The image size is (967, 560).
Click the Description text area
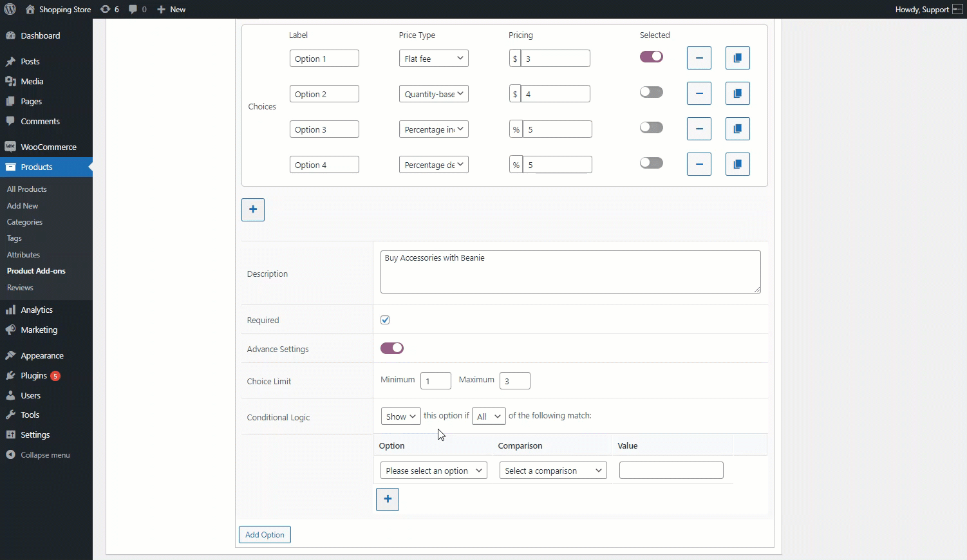click(x=570, y=272)
